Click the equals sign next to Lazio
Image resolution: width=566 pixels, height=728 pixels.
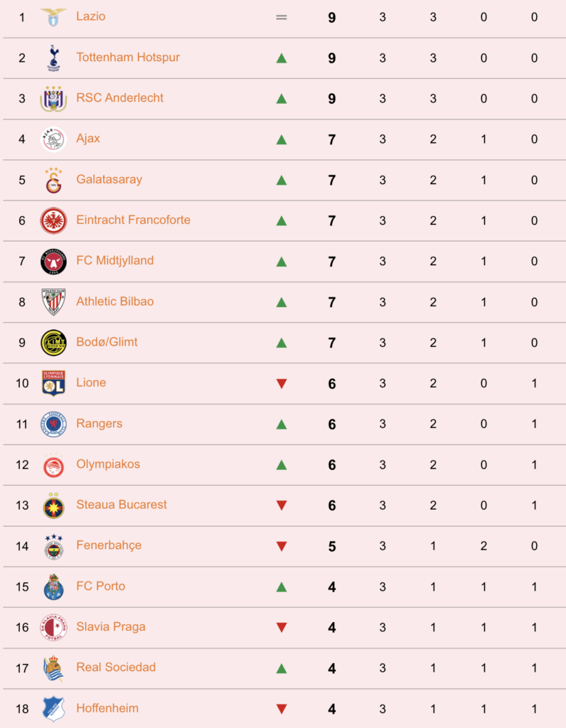282,17
